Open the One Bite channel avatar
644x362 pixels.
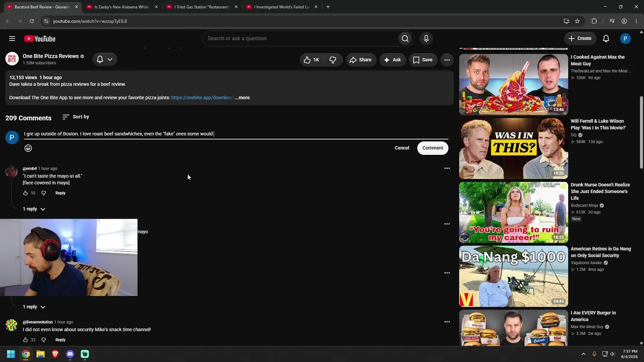[x=12, y=59]
